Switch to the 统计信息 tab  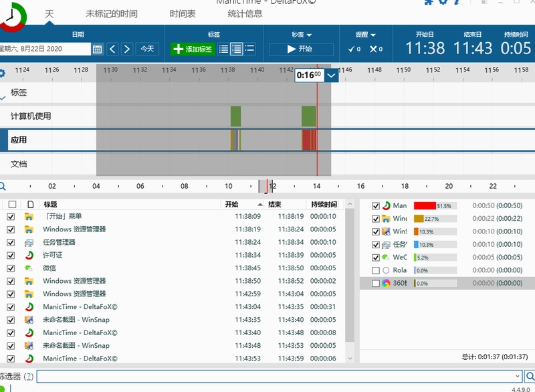[245, 14]
